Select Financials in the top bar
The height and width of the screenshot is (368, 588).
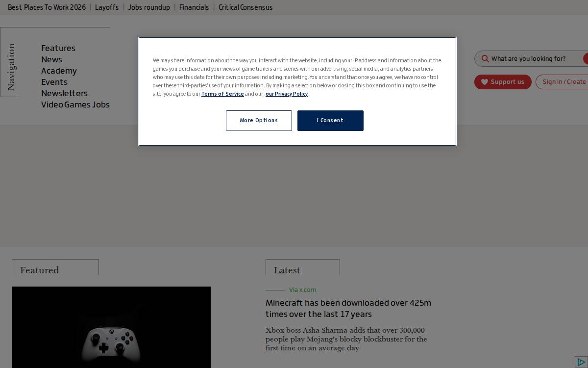(x=194, y=7)
